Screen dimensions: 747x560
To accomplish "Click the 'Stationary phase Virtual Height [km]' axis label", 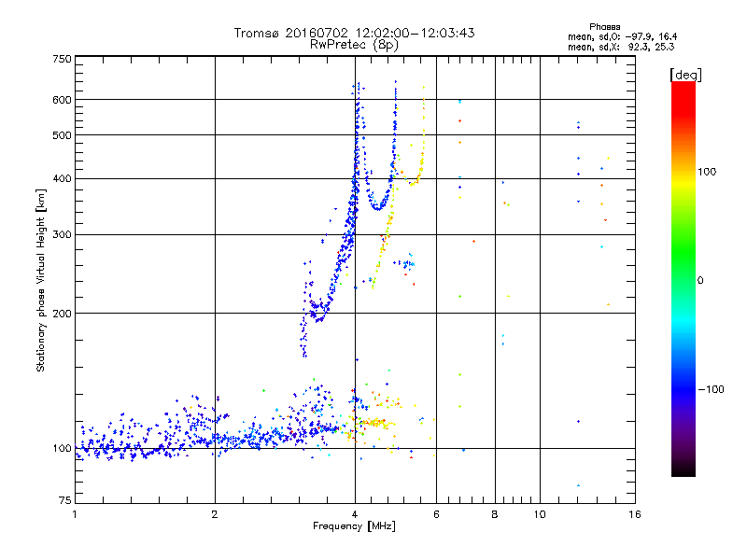I will [x=41, y=280].
